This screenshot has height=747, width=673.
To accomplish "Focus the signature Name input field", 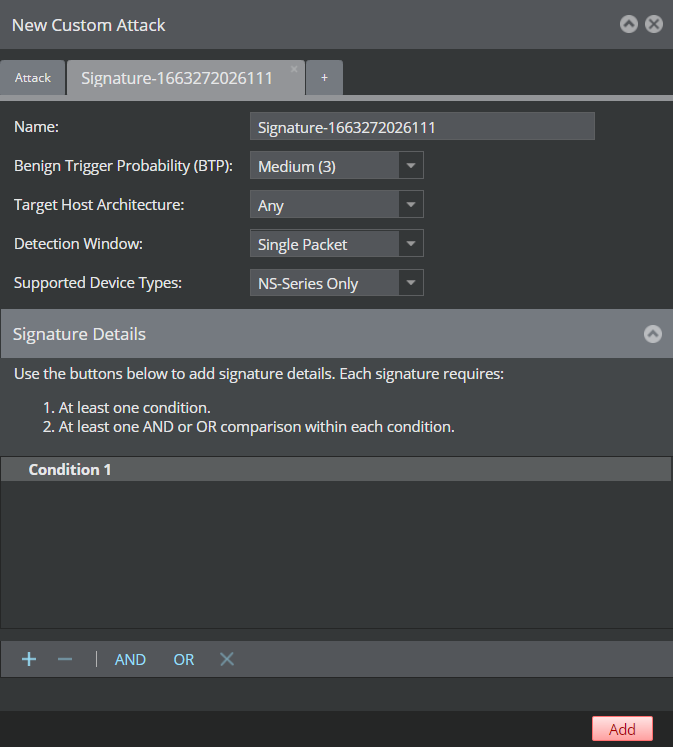I will pyautogui.click(x=422, y=126).
